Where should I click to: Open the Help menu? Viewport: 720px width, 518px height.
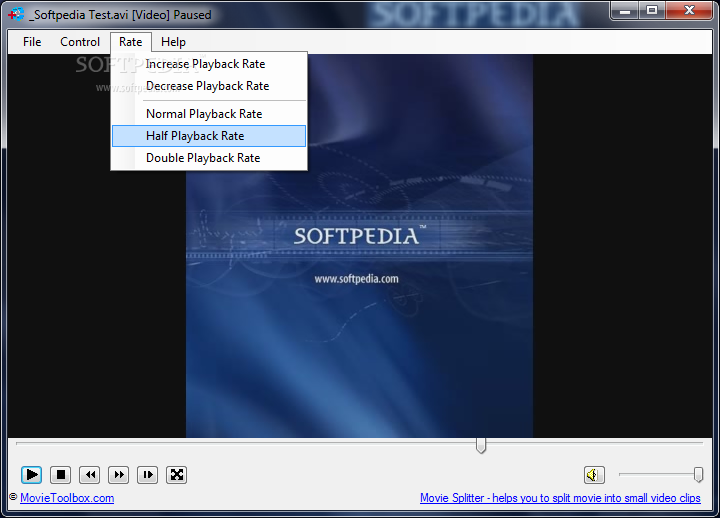click(174, 42)
